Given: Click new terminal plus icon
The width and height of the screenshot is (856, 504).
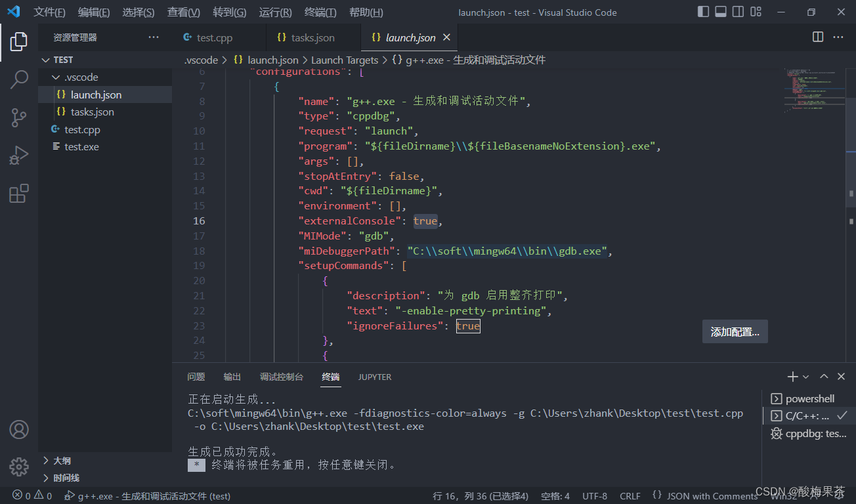Looking at the screenshot, I should 793,377.
